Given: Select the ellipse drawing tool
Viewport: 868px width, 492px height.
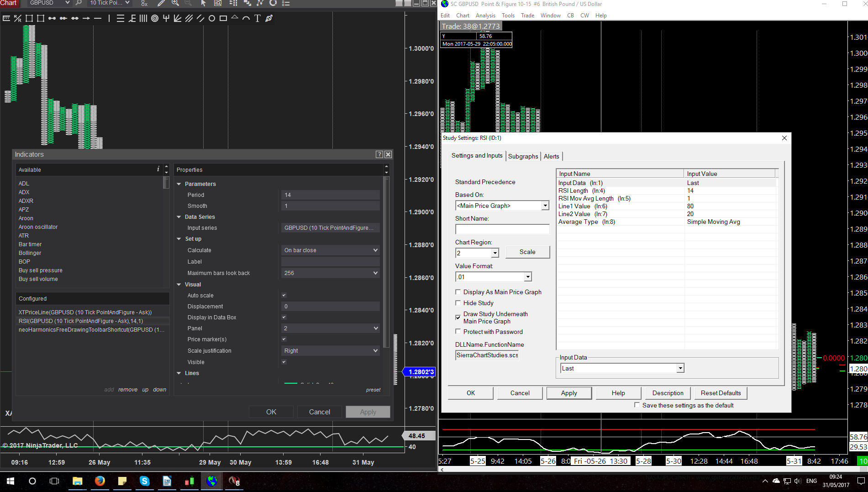Looking at the screenshot, I should click(212, 18).
